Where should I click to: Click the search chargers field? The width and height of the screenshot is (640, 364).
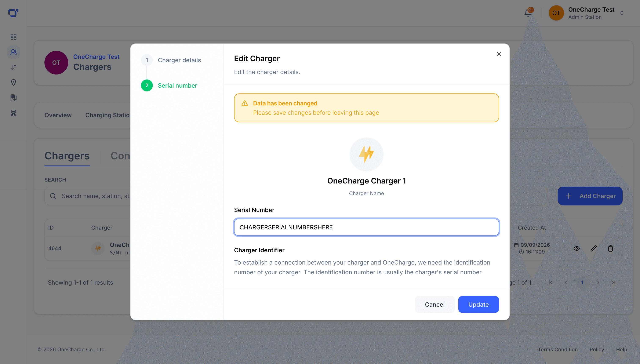click(87, 196)
